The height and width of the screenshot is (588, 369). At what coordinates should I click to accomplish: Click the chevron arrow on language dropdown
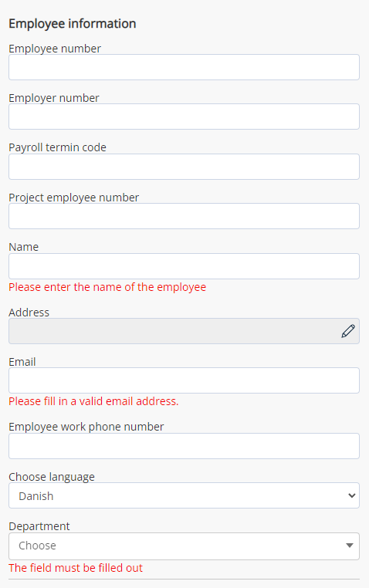[351, 495]
